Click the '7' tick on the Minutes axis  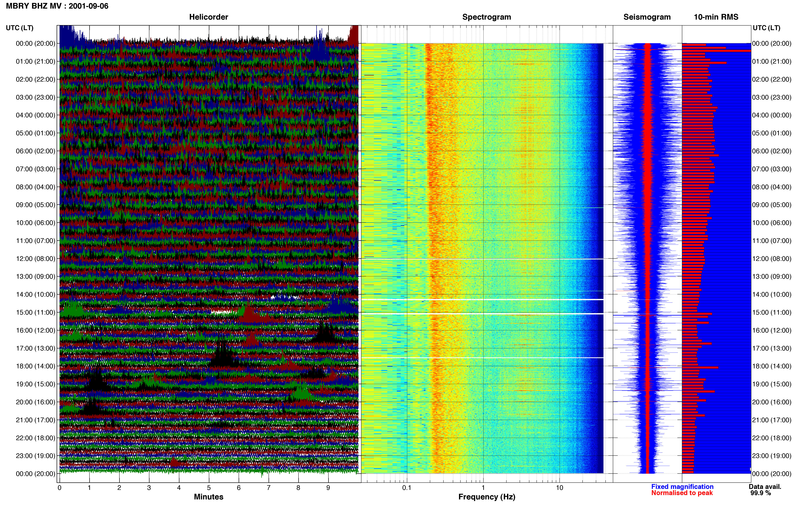(x=269, y=488)
